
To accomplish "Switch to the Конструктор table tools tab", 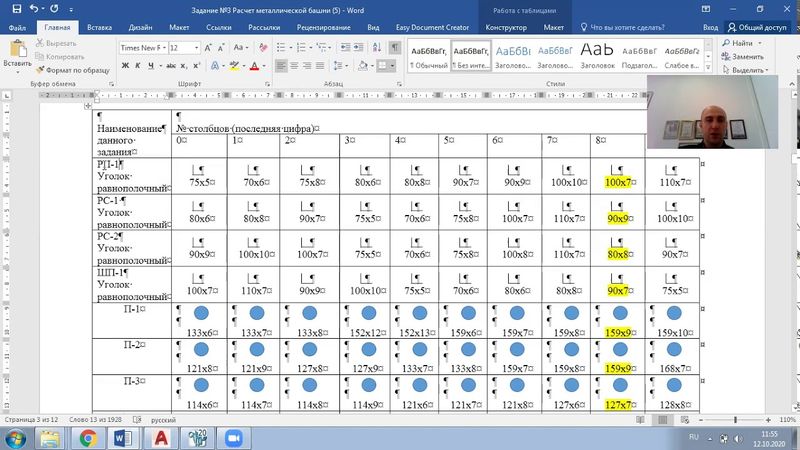I will pyautogui.click(x=506, y=29).
